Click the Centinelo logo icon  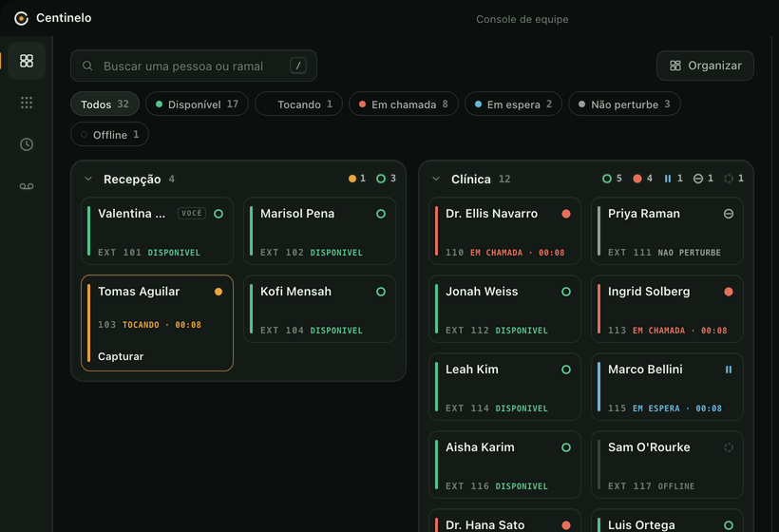(x=21, y=18)
